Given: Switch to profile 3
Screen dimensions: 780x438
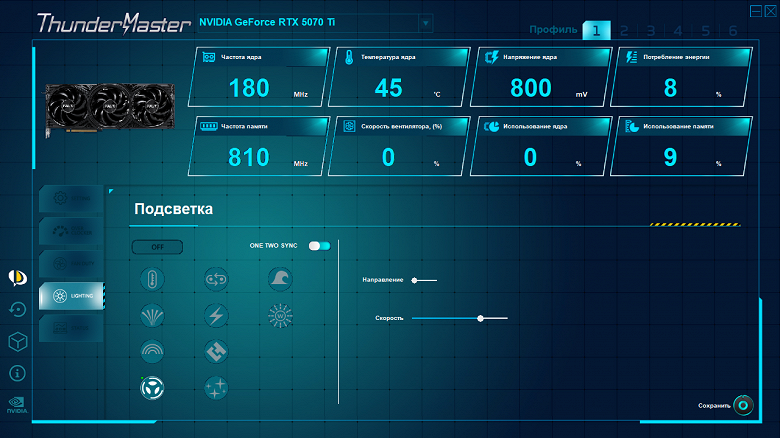Looking at the screenshot, I should coord(651,31).
